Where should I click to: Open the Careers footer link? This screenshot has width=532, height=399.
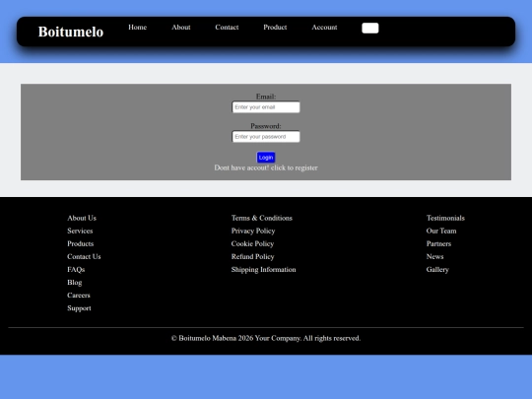79,296
